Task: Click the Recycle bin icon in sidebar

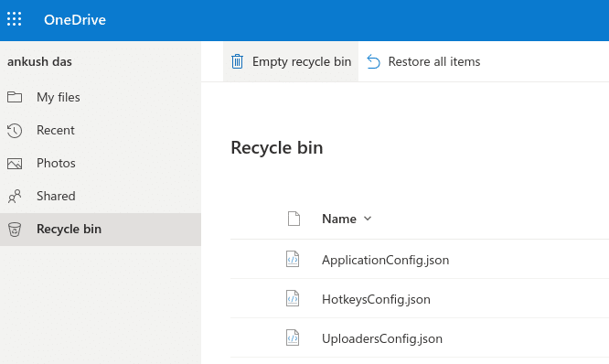Action: [x=15, y=230]
